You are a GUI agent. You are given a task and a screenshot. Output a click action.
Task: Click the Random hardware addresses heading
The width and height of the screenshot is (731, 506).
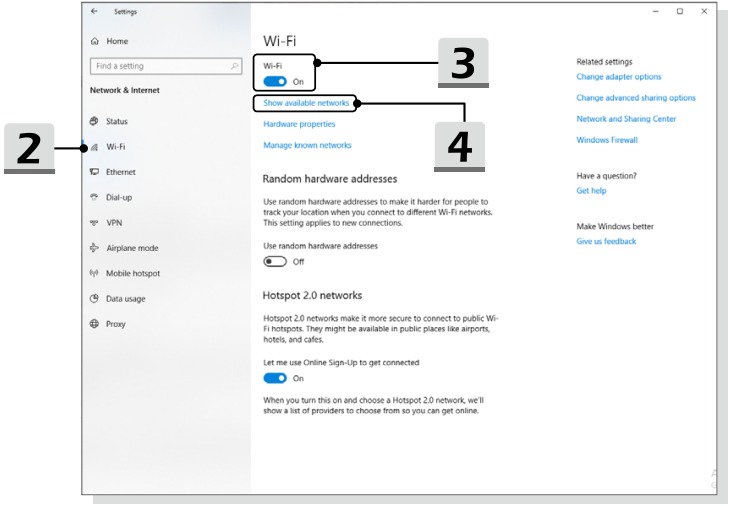pos(330,179)
